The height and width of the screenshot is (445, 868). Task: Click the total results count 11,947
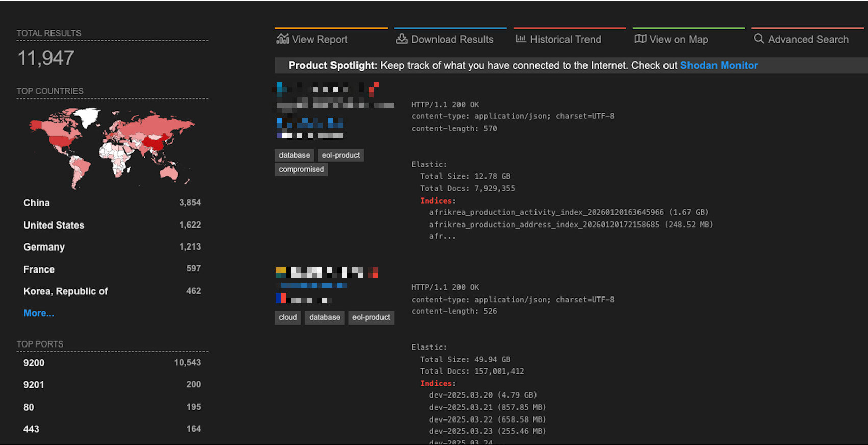click(x=46, y=58)
